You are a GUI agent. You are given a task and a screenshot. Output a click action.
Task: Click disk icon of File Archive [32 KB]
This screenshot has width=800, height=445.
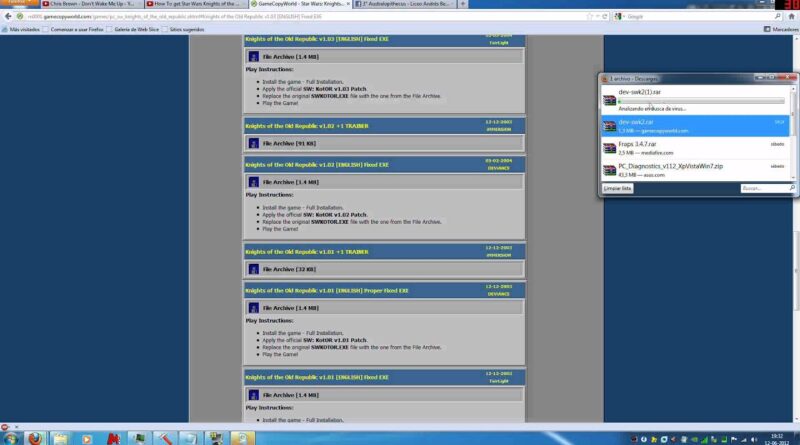click(x=254, y=269)
